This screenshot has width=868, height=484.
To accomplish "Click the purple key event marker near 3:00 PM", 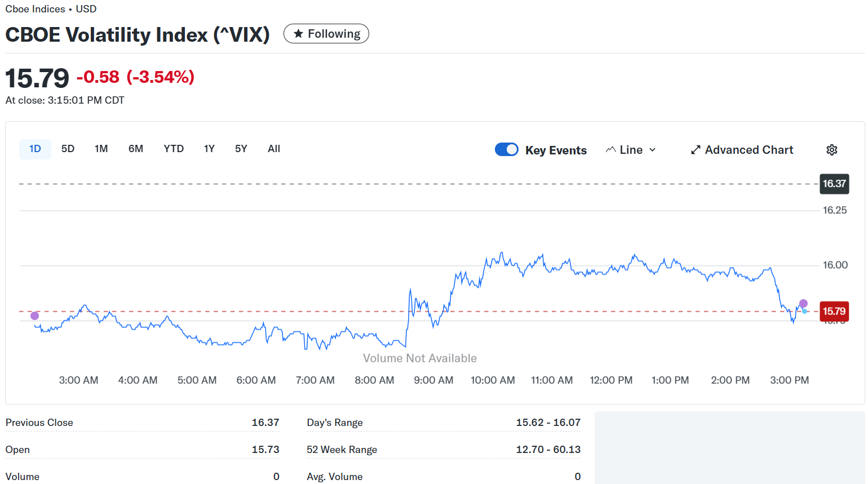I will pos(803,304).
